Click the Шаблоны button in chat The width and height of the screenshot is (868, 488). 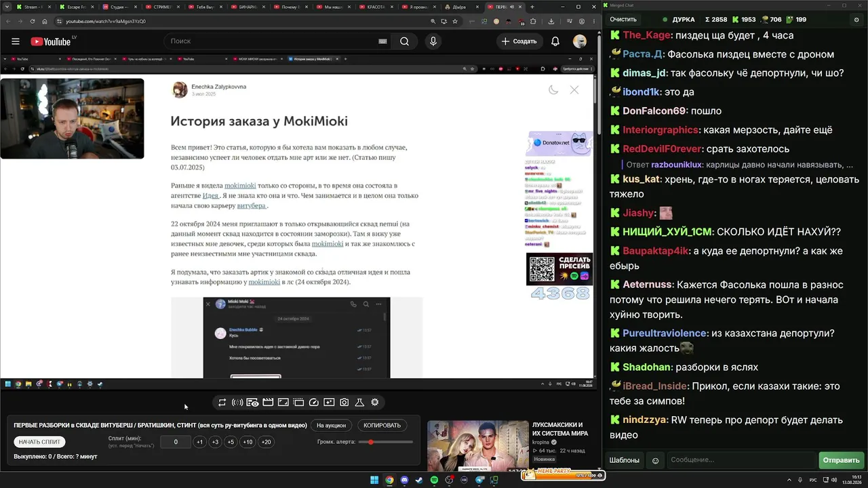click(x=625, y=460)
